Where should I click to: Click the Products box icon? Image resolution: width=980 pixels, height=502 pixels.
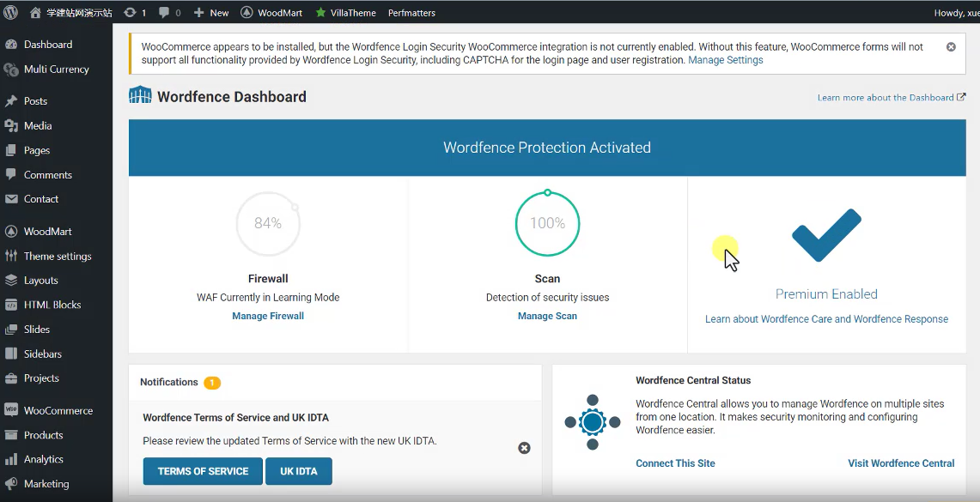point(11,435)
